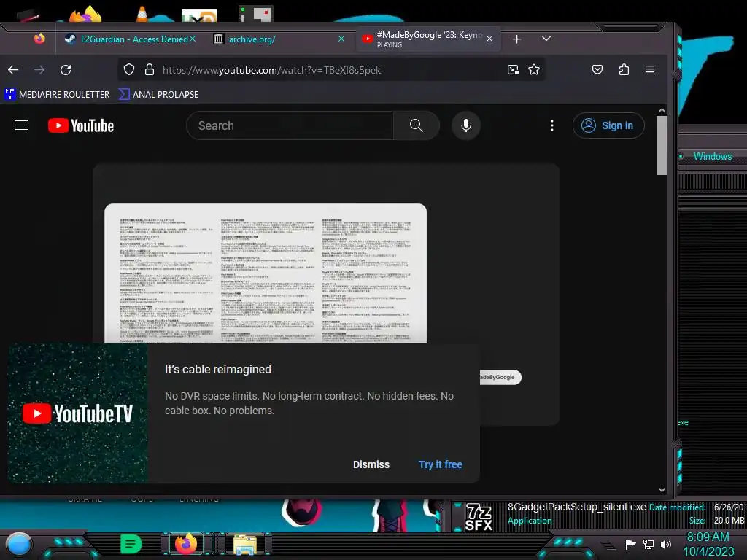The image size is (747, 560).
Task: Click the page scrollbar up arrow
Action: pyautogui.click(x=662, y=110)
